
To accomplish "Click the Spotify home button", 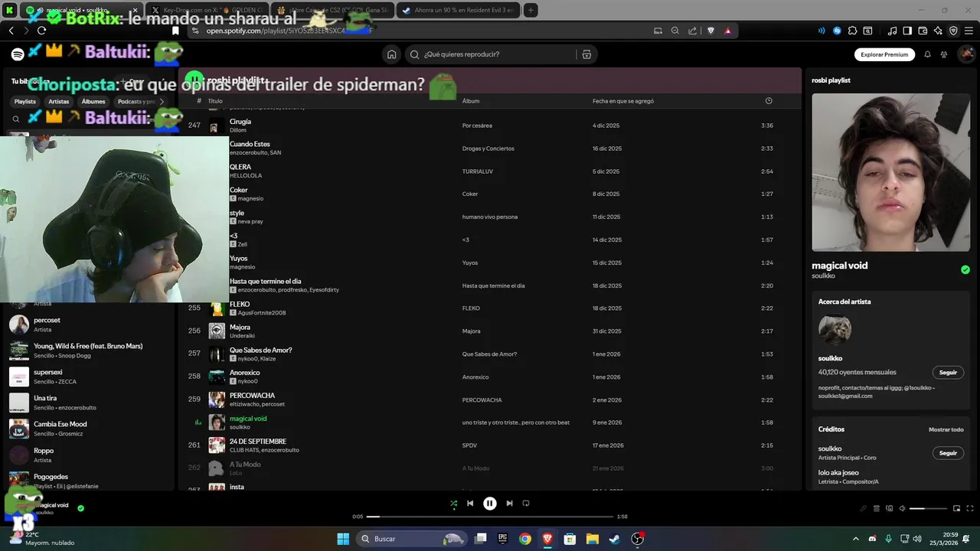I will [392, 54].
